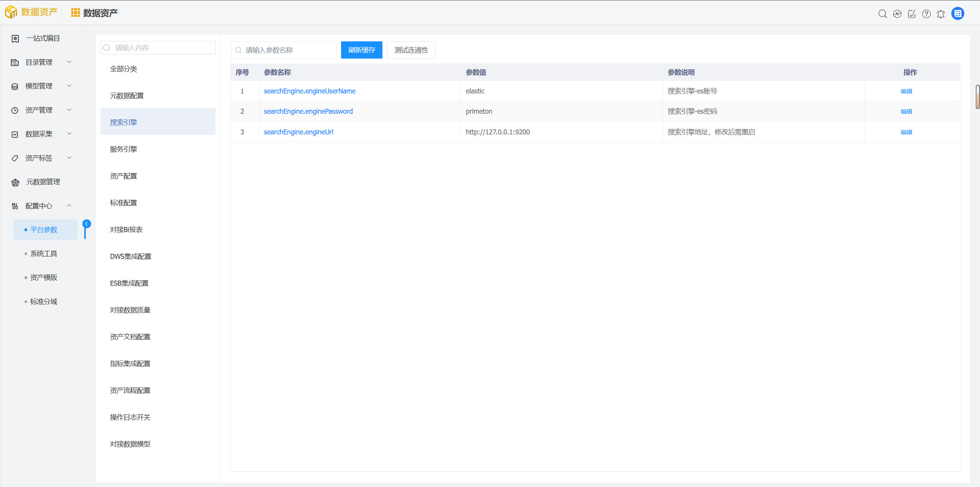980x487 pixels.
Task: Click the orange app grid icon
Action: 75,13
